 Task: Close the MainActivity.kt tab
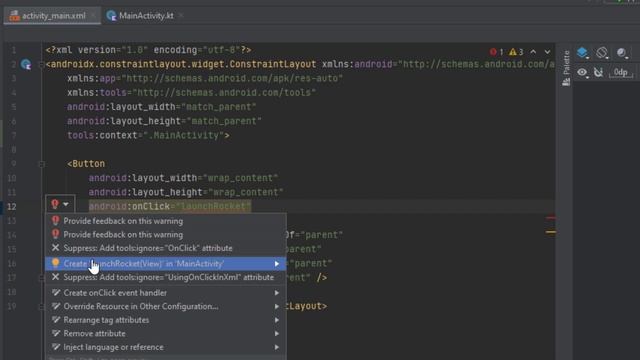tap(181, 16)
